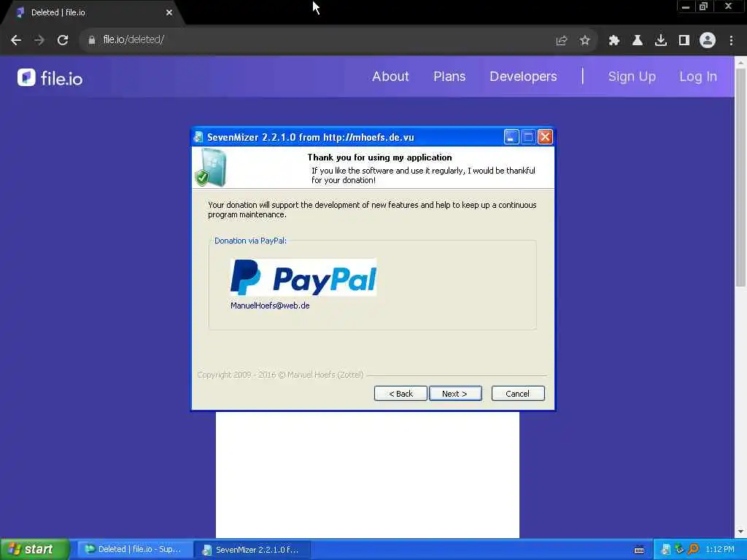Image resolution: width=747 pixels, height=560 pixels.
Task: Restore down the Chrome window
Action: click(704, 7)
